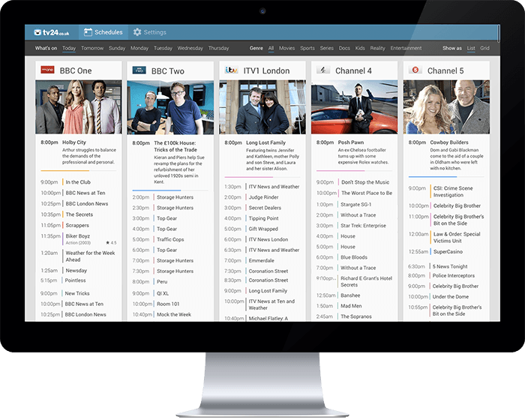
Task: Open the Settings tab
Action: [x=150, y=32]
